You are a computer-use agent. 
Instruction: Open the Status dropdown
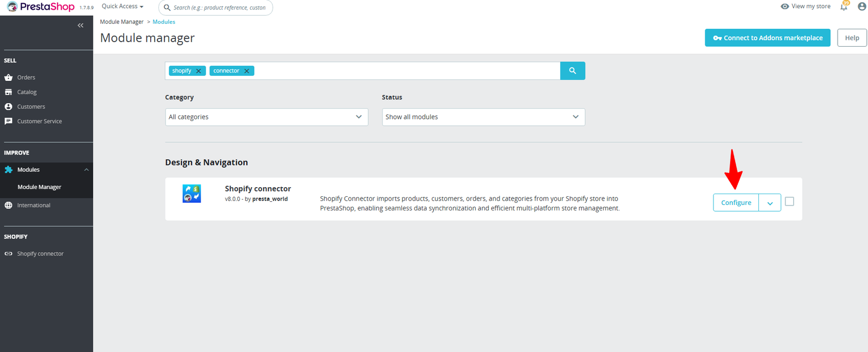pos(483,117)
